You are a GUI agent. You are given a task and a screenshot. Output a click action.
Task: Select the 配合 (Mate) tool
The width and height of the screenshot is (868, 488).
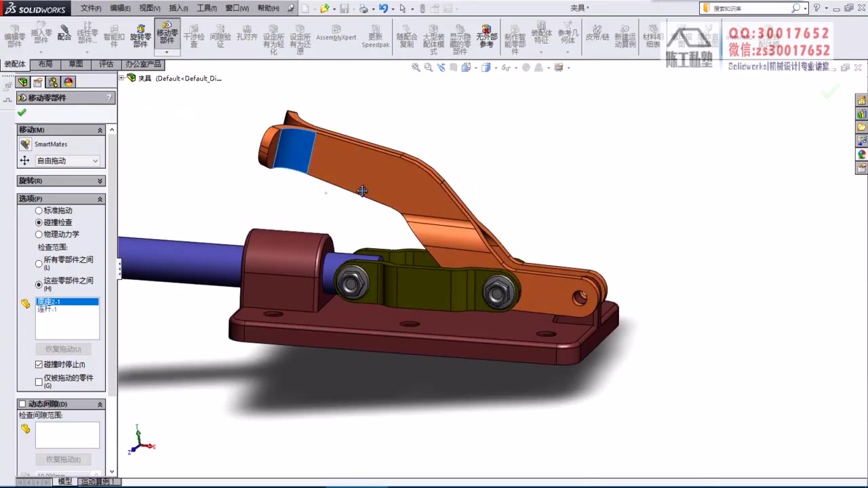[64, 34]
